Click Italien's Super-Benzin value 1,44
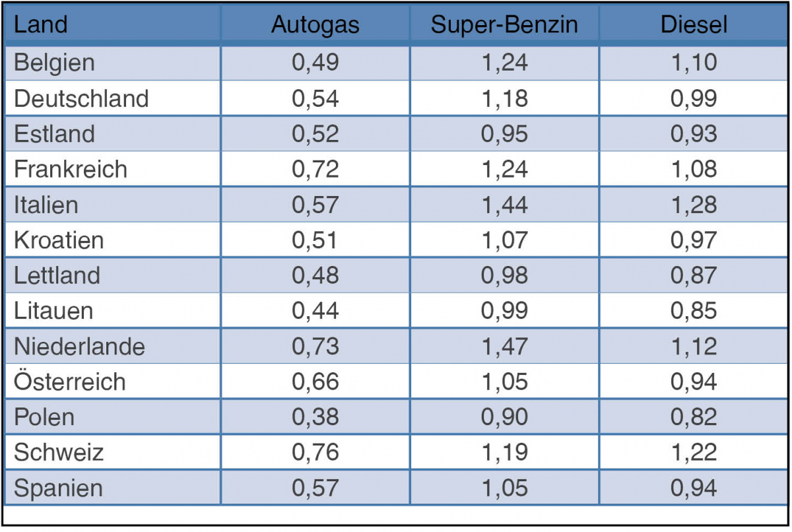The image size is (792, 532). (504, 205)
